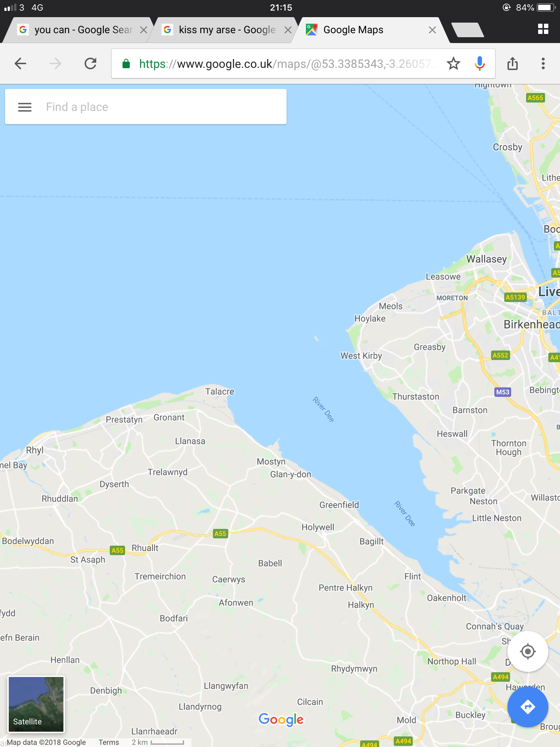Open the share sheet icon
The image size is (560, 747).
(513, 63)
